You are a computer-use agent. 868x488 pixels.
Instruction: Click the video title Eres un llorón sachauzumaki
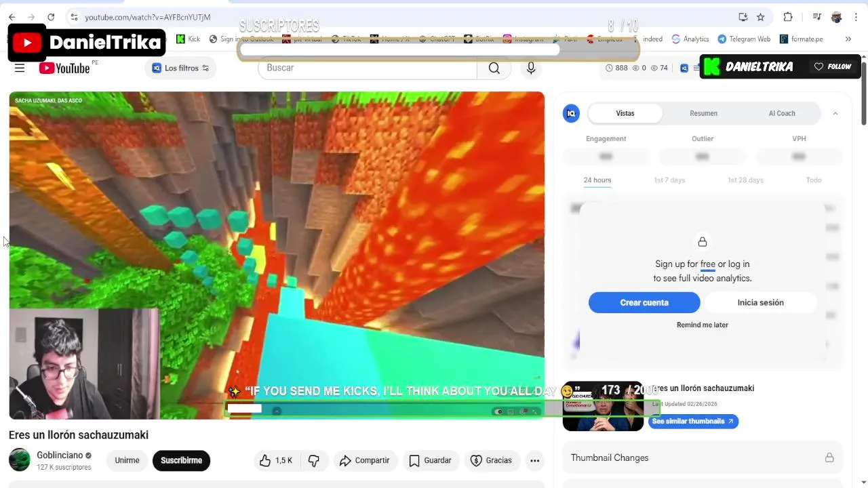(79, 434)
